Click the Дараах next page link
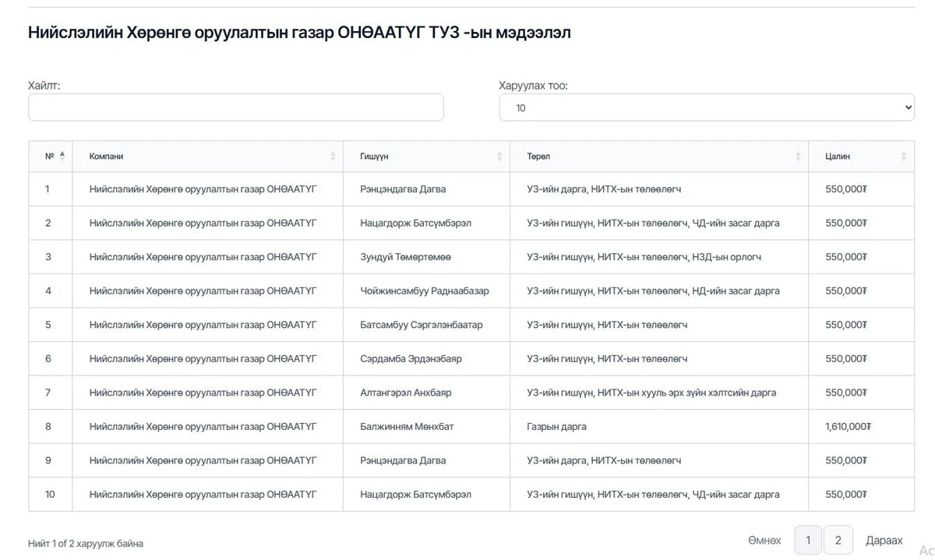Screen dimensions: 935x560 pyautogui.click(x=884, y=541)
